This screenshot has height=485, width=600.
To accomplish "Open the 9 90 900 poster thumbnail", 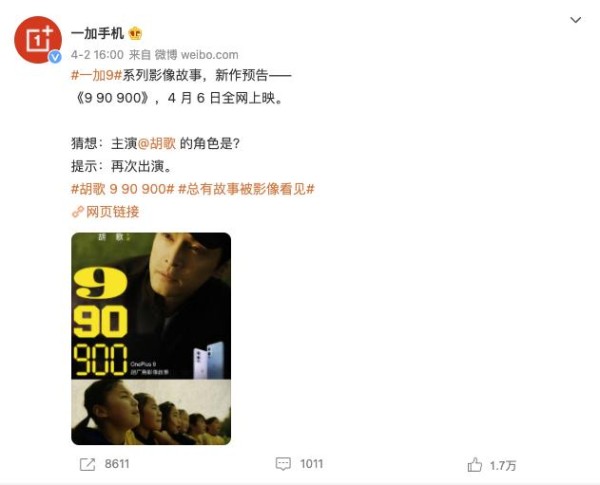I will click(151, 338).
